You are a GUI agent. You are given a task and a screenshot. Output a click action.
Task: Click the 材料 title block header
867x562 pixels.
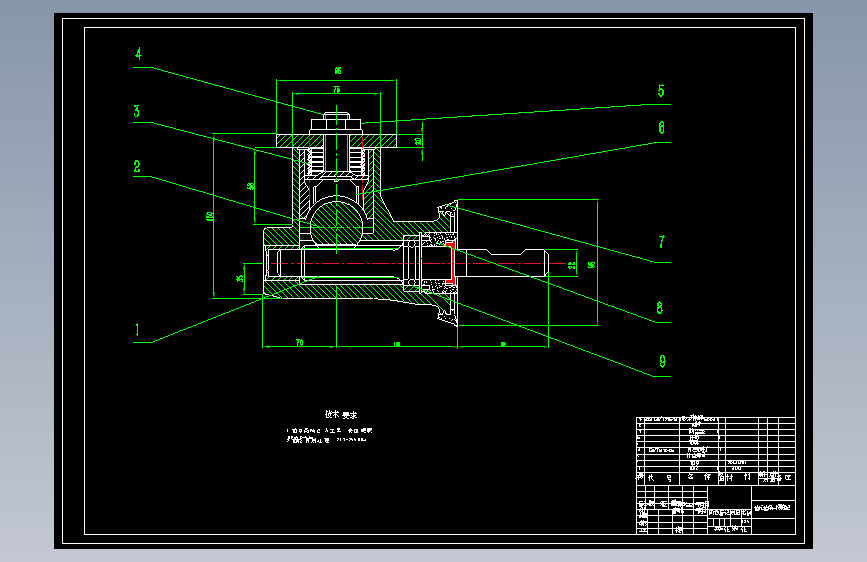[739, 477]
